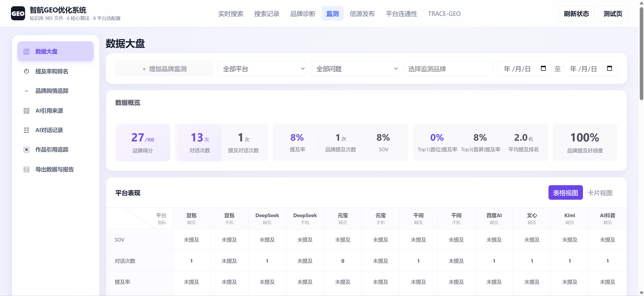Viewport: 644px width, 296px height.
Task: Click the 导出数据与报告 document icon
Action: coord(26,170)
